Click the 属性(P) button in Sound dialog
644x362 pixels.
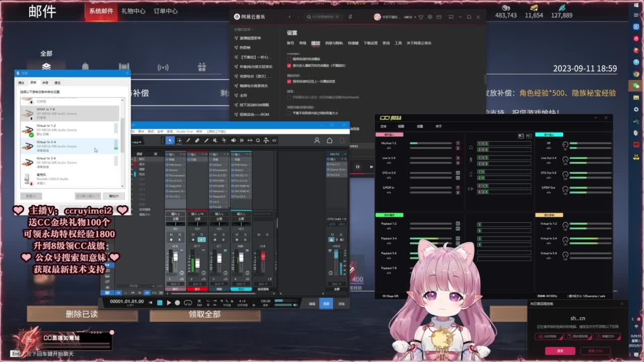tap(114, 196)
